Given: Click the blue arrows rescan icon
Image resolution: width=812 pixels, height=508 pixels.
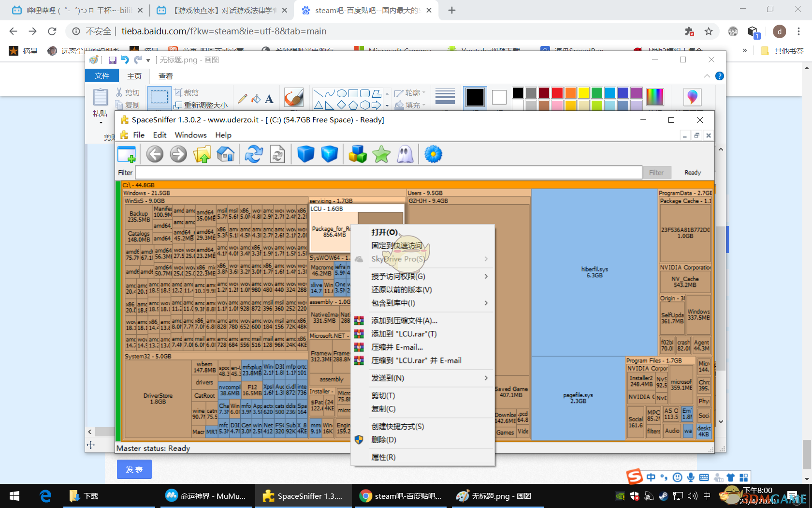Looking at the screenshot, I should (x=254, y=154).
